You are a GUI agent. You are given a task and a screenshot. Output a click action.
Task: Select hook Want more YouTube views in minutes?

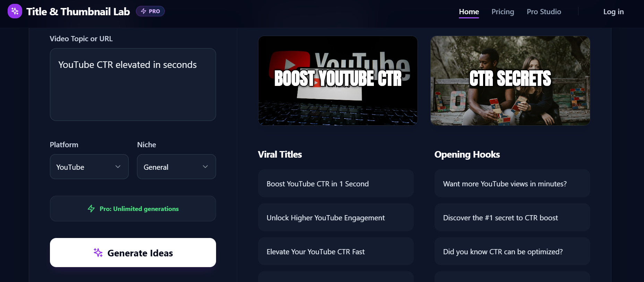(x=512, y=184)
